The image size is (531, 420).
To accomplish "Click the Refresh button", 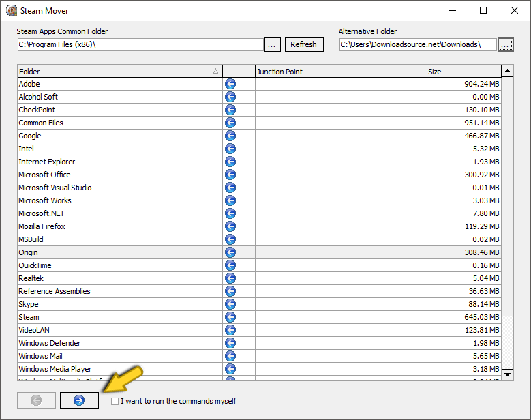I will (x=304, y=44).
